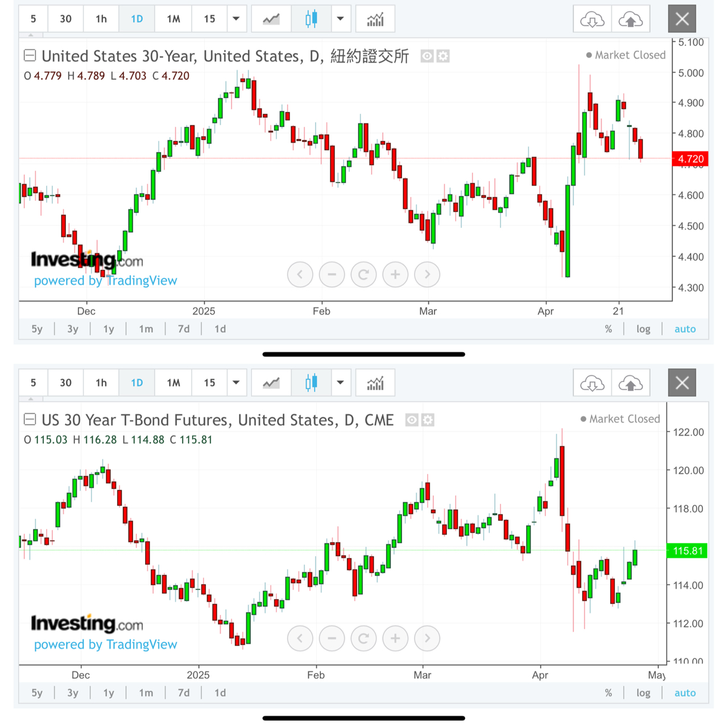Toggle auto scale on the top chart
This screenshot has height=728, width=728.
pos(685,329)
